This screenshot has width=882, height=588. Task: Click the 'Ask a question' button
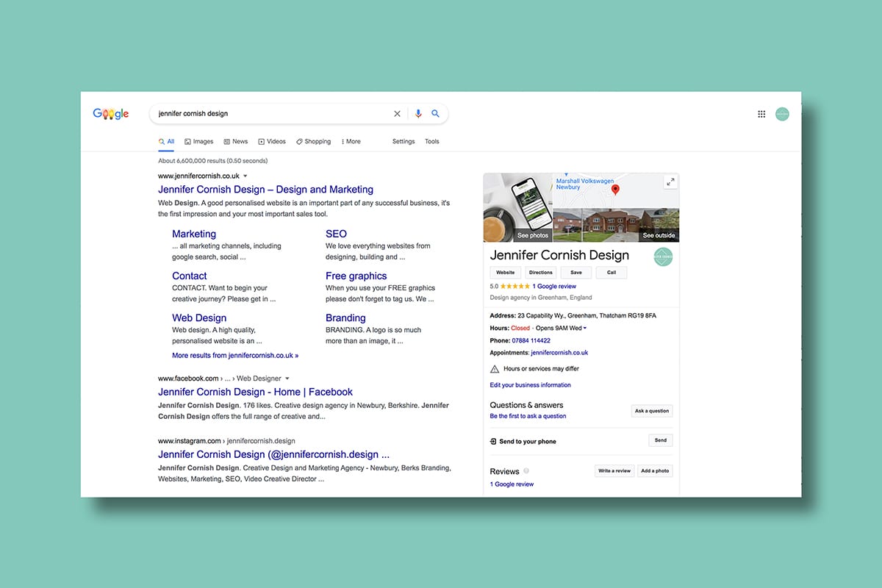pos(652,412)
